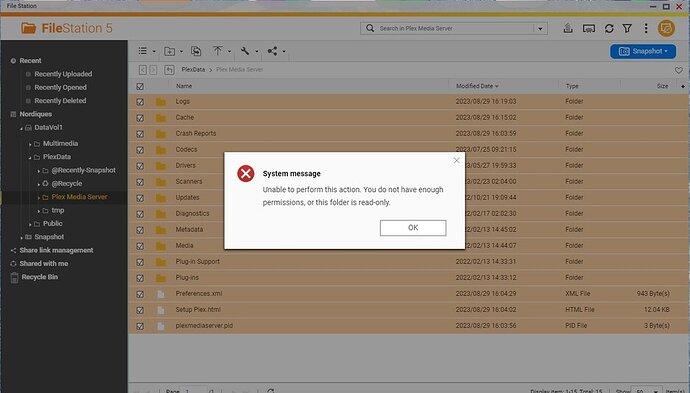
Task: Click the plexmediaserver.pid file name
Action: coord(204,326)
